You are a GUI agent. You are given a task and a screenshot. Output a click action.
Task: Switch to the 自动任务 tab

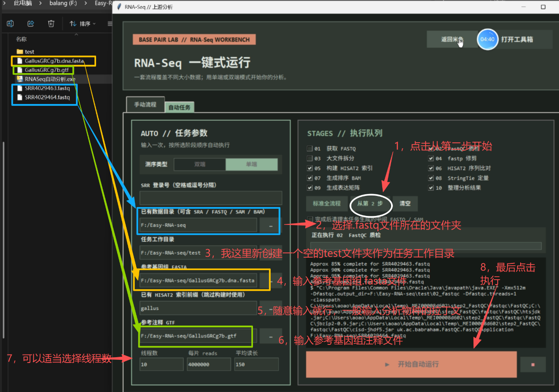tap(179, 107)
